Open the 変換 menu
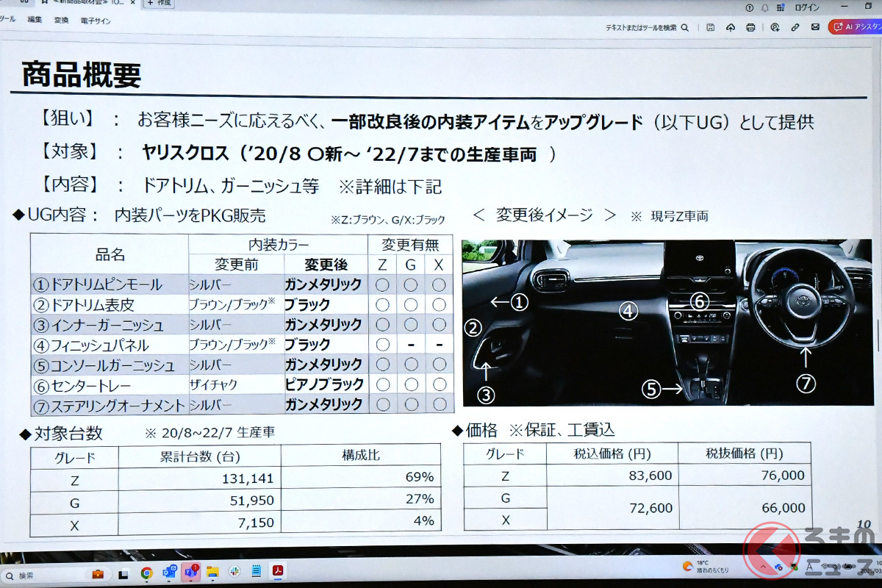 tap(61, 21)
